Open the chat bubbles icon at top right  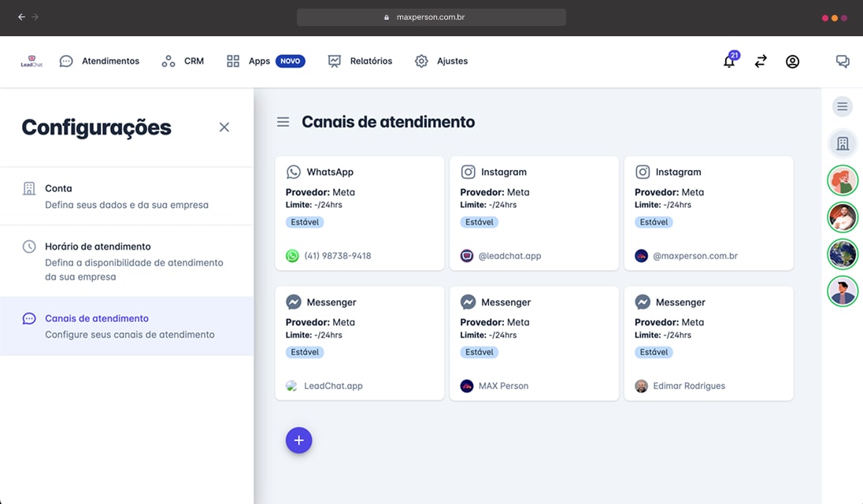(843, 61)
